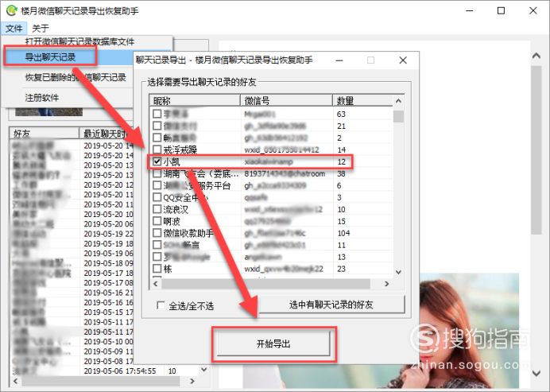Check the 啊波 friend checkbox
Viewport: 550px width, 392px height.
pos(157,221)
